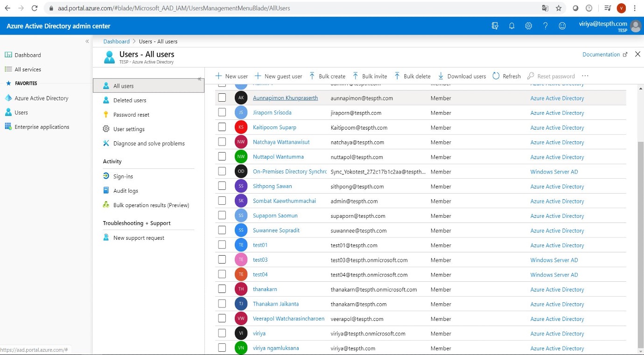
Task: Click email veerapol@tespth.com
Action: point(357,319)
